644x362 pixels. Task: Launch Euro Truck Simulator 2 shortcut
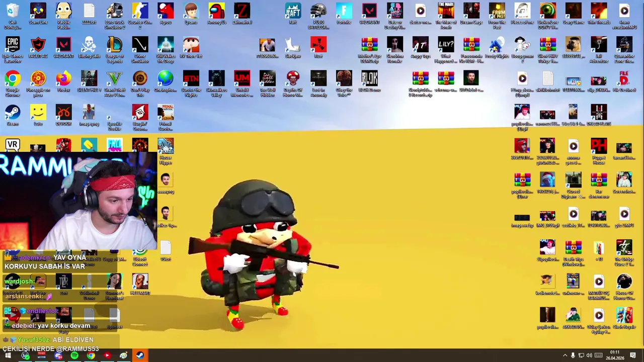(x=115, y=15)
